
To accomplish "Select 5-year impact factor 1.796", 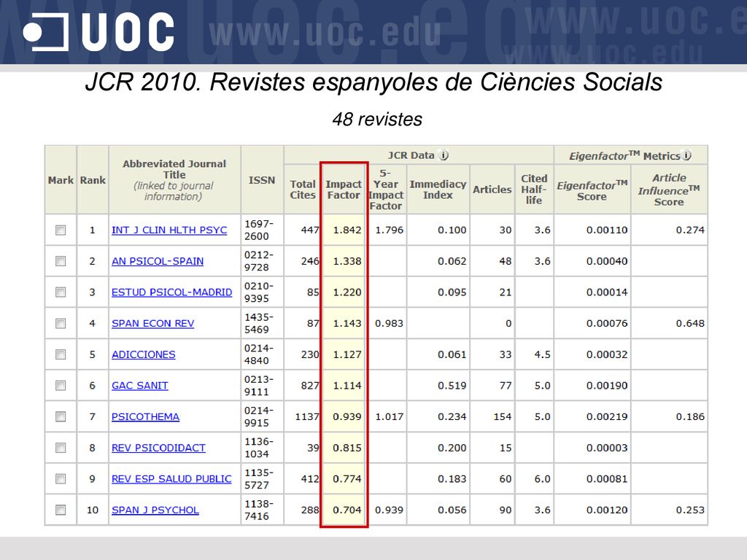I will (390, 230).
